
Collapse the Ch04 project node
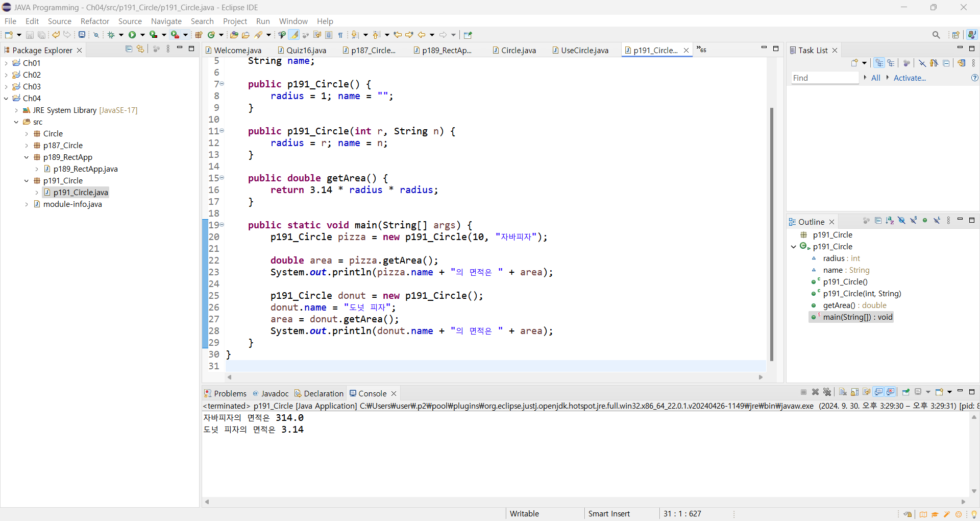pos(6,99)
